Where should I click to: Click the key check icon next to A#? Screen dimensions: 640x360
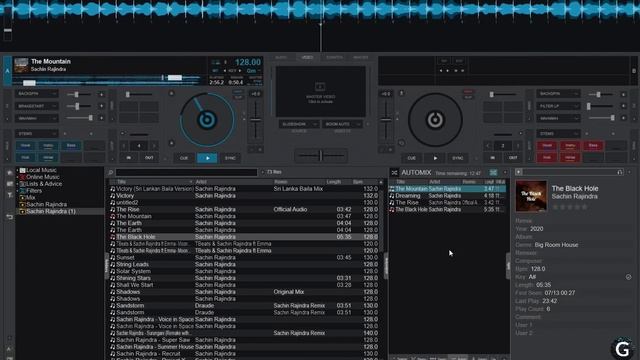tap(628, 277)
